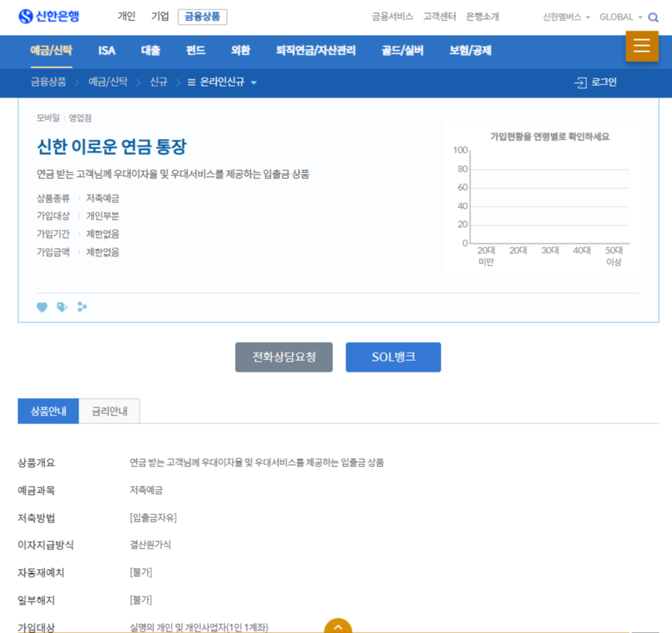Image resolution: width=672 pixels, height=633 pixels.
Task: Click the SOL뱅크 button
Action: [393, 357]
